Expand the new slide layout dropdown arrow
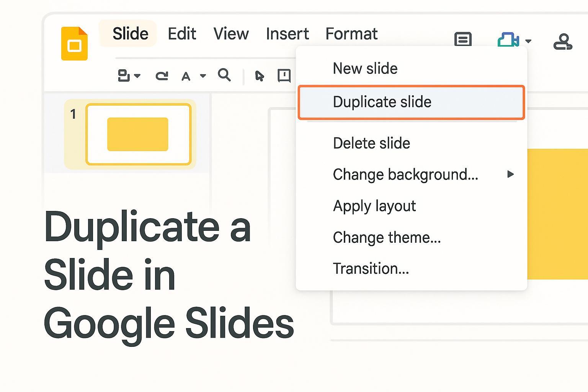This screenshot has width=588, height=392. click(x=137, y=76)
